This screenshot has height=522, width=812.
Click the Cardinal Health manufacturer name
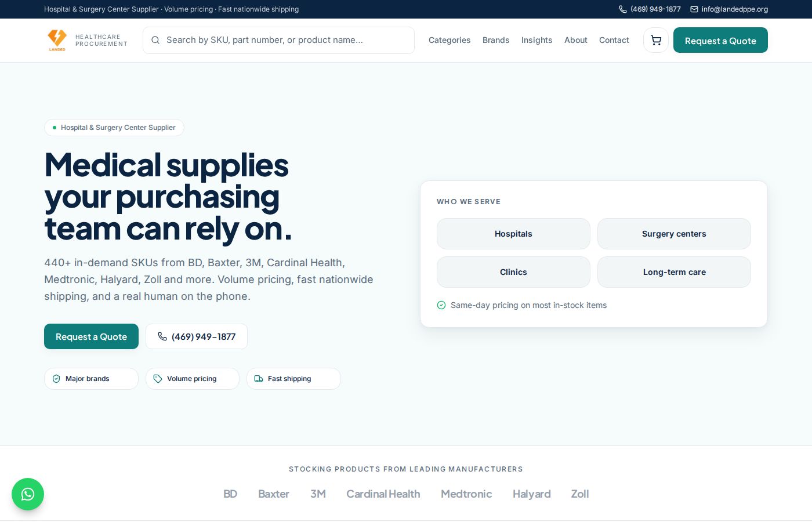pyautogui.click(x=383, y=494)
